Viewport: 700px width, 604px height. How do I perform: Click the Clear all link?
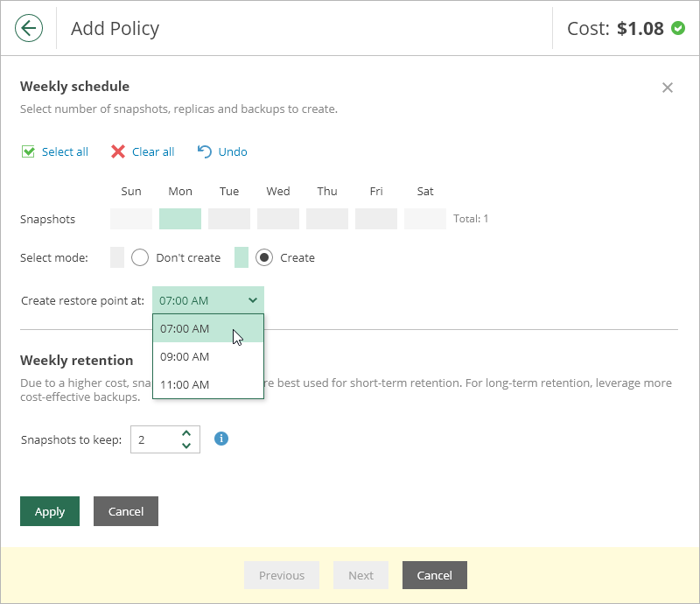[x=153, y=152]
